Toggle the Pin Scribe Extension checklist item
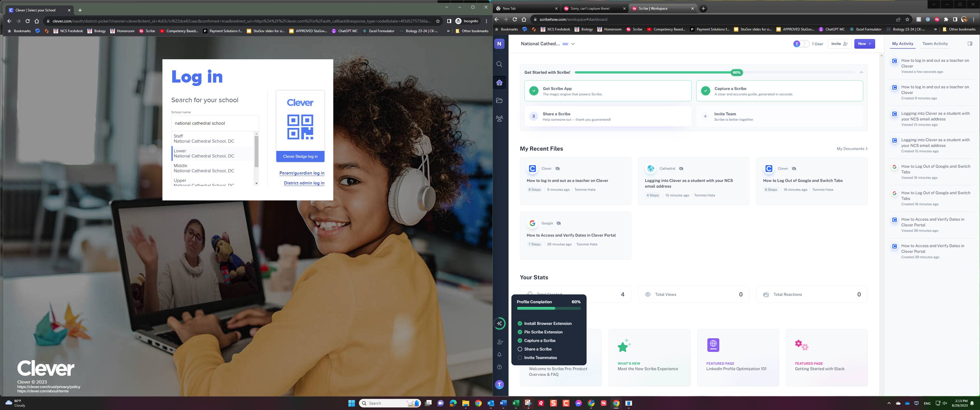 click(520, 332)
